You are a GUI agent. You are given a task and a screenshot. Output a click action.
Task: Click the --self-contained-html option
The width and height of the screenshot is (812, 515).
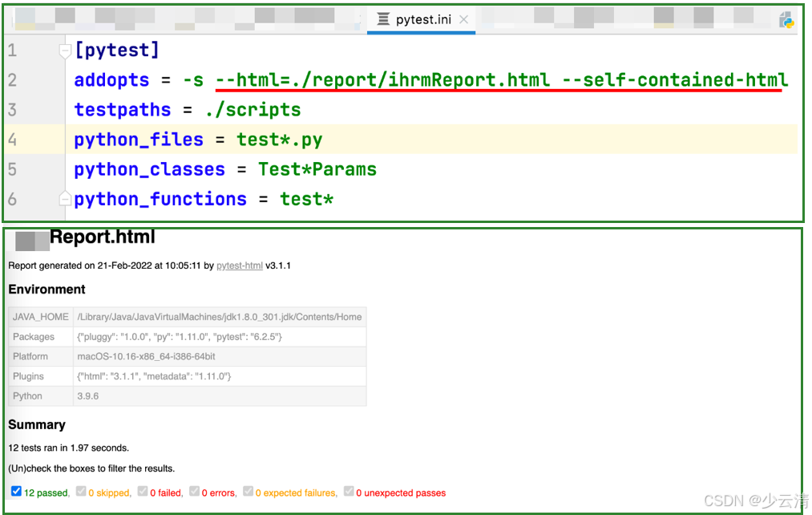tap(675, 79)
